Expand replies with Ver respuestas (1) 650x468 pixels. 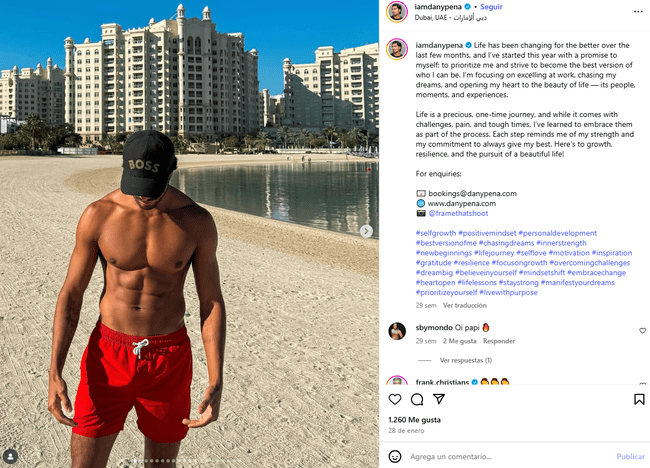tap(466, 360)
